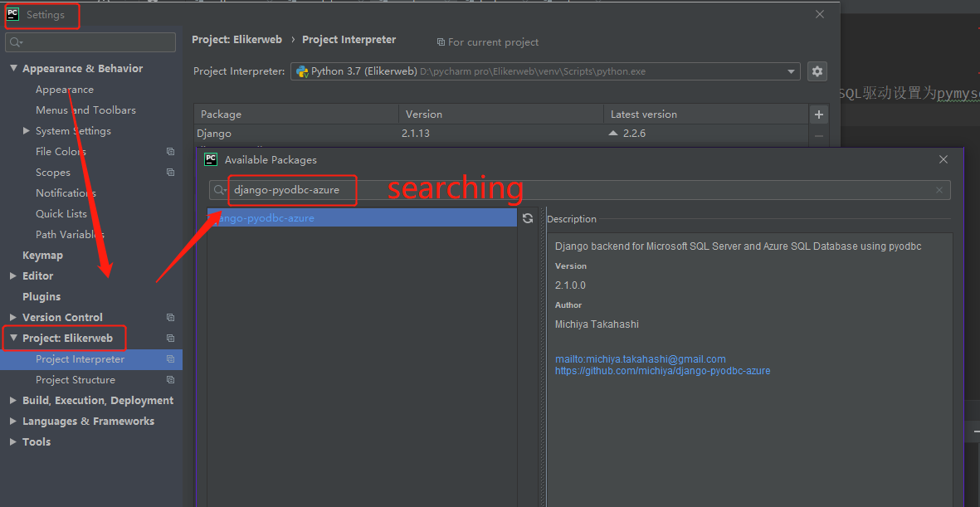Select the Django package row

pyautogui.click(x=501, y=133)
